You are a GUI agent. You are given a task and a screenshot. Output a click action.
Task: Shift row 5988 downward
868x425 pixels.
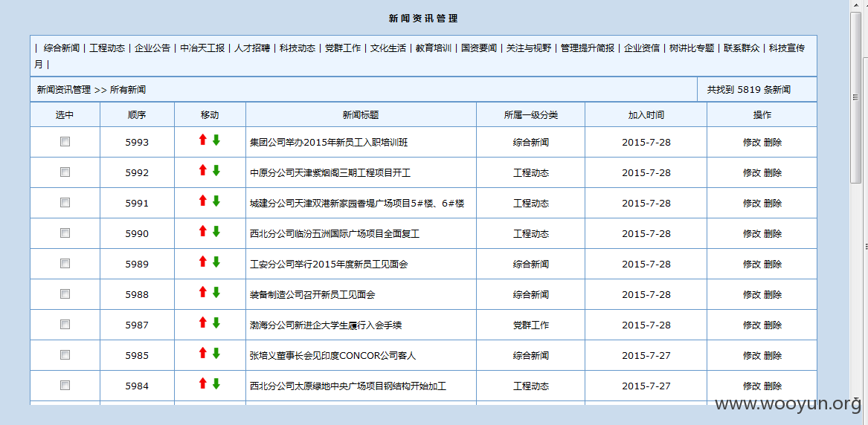[x=216, y=292]
